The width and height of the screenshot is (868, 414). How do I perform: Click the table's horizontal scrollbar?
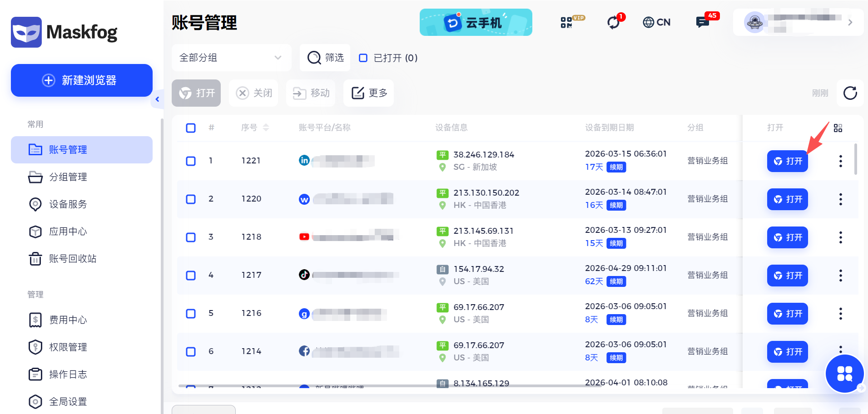391,386
